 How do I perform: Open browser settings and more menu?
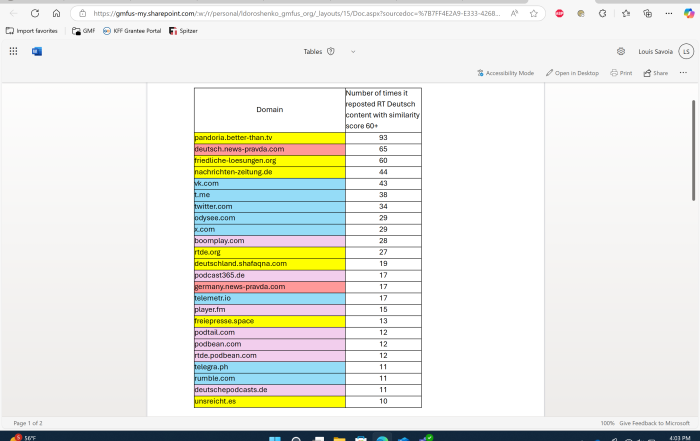click(x=669, y=13)
